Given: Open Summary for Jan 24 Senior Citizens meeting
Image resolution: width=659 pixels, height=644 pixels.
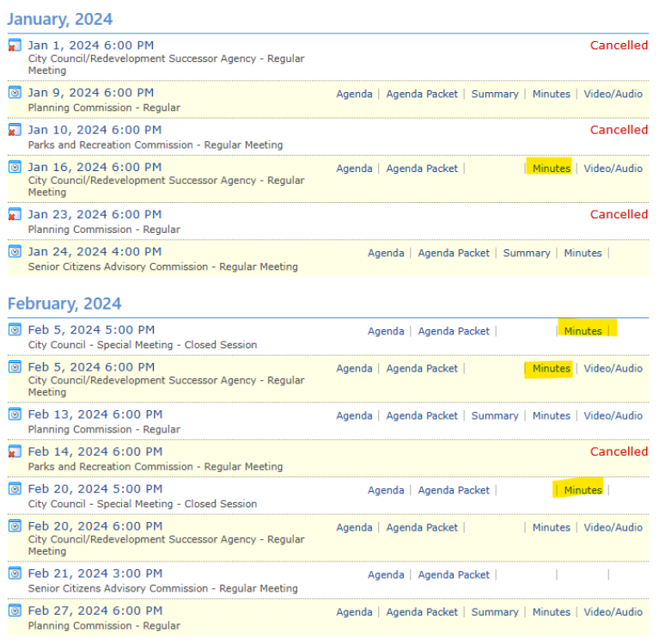Looking at the screenshot, I should [527, 253].
